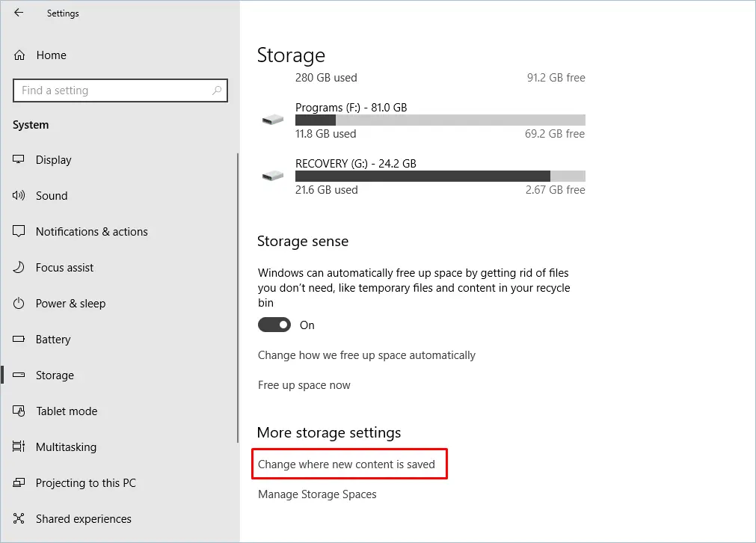Go to Multitasking settings
Screen dimensions: 756x543
[x=66, y=447]
